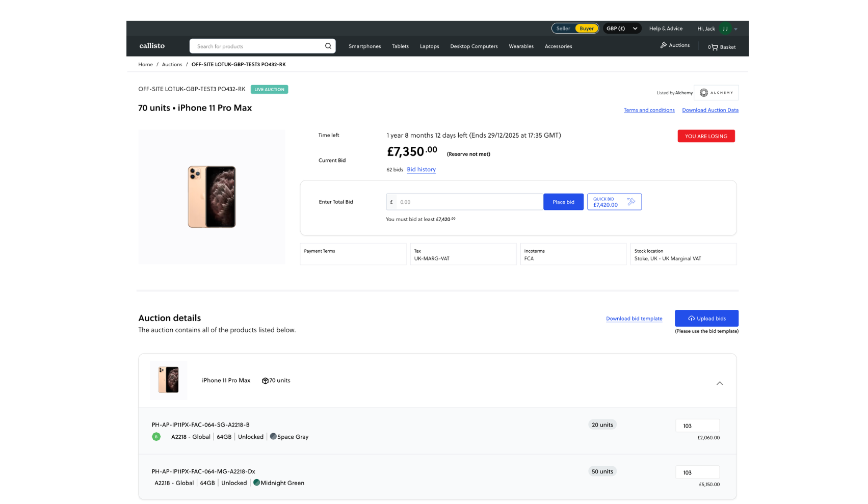The height and width of the screenshot is (504, 868).
Task: Click the £2,060.00 subtotal
Action: pyautogui.click(x=708, y=438)
